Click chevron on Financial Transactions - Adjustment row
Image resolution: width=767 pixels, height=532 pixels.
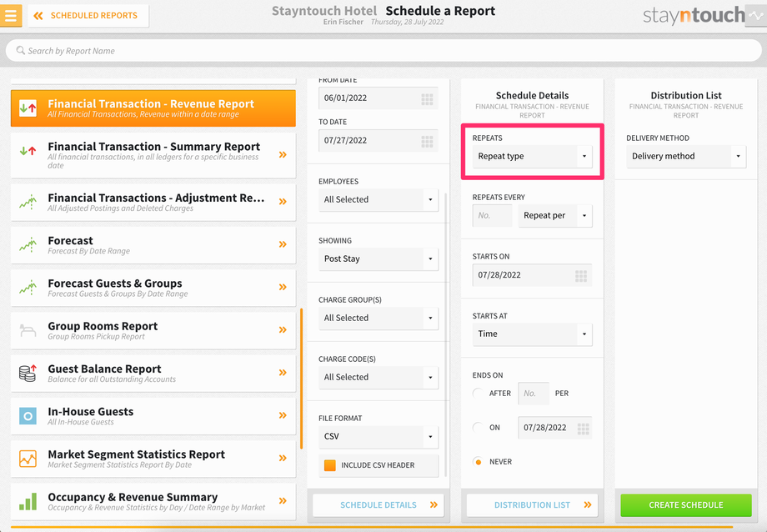[x=283, y=202]
